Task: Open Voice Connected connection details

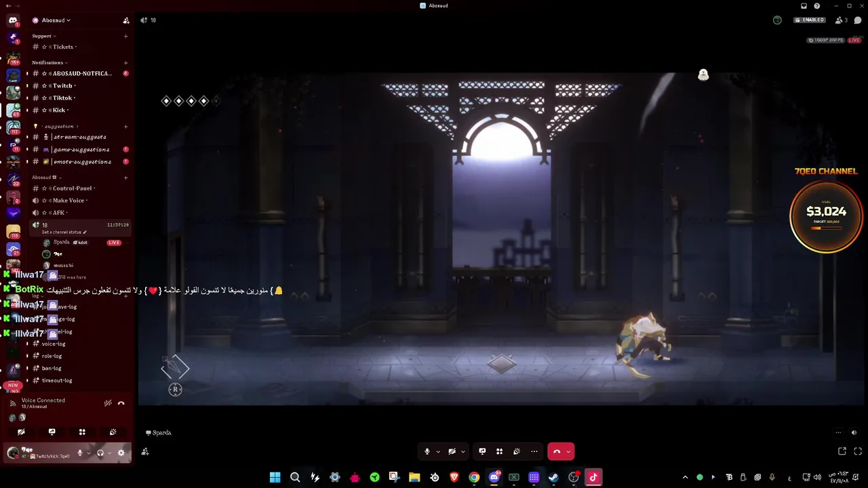Action: 43,401
